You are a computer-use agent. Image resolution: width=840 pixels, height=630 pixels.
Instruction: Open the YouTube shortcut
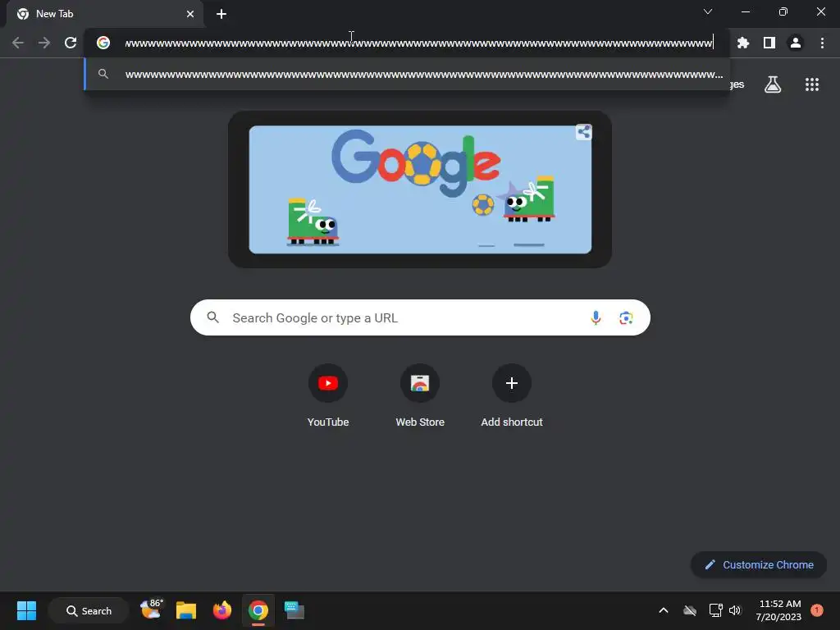(x=328, y=396)
